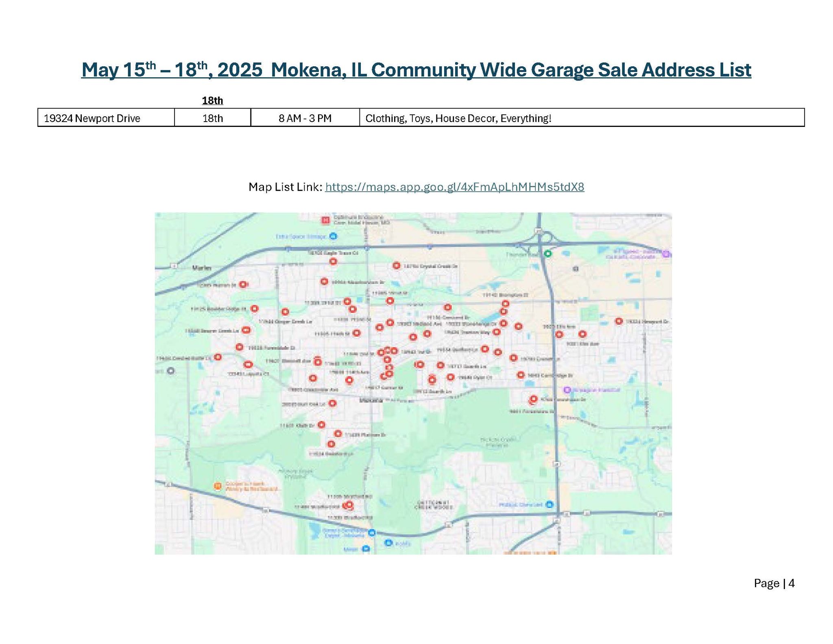Click the blue Meijer shopping marker
Screen dimensions: 833x644
[x=366, y=549]
